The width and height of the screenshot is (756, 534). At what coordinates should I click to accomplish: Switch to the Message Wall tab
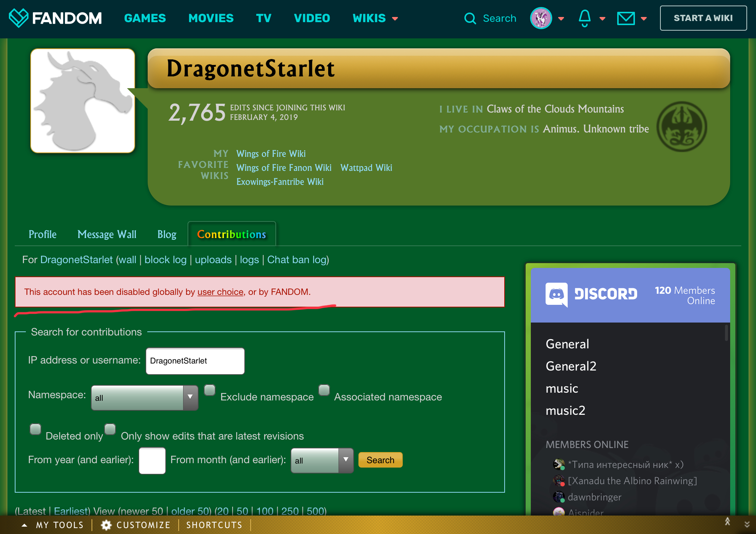[107, 234]
